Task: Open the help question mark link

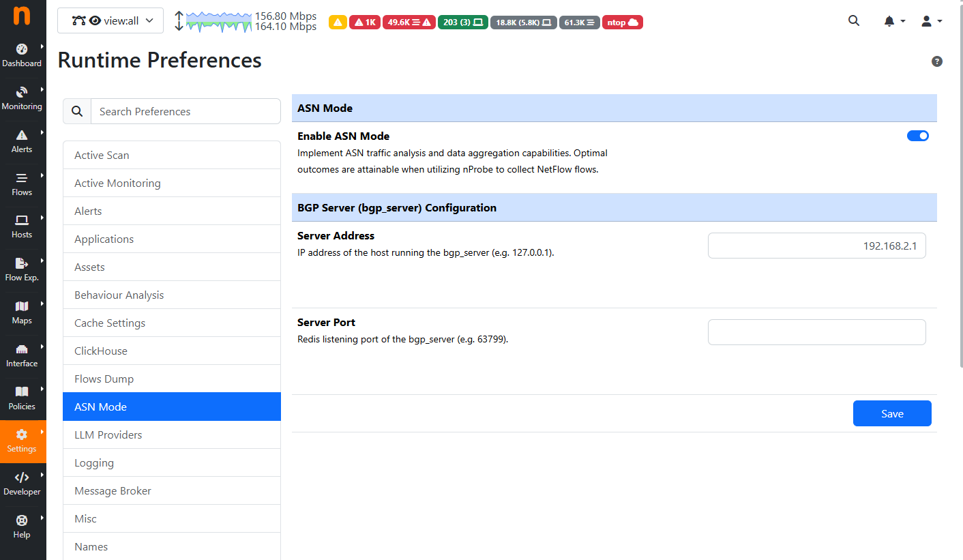Action: click(936, 61)
